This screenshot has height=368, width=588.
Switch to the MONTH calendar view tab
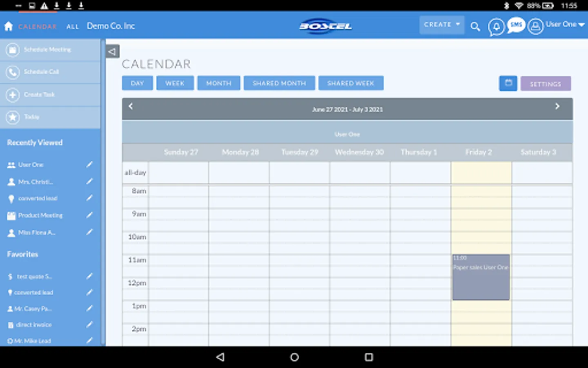pyautogui.click(x=218, y=83)
